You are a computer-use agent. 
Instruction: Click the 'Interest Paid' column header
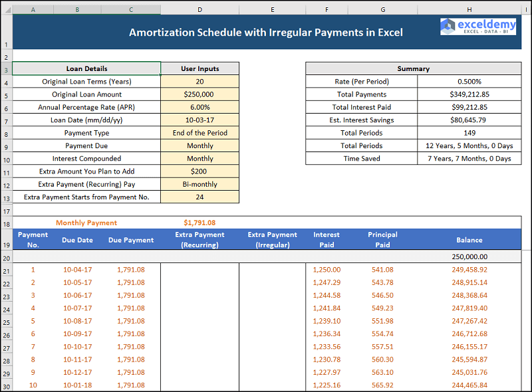[327, 240]
